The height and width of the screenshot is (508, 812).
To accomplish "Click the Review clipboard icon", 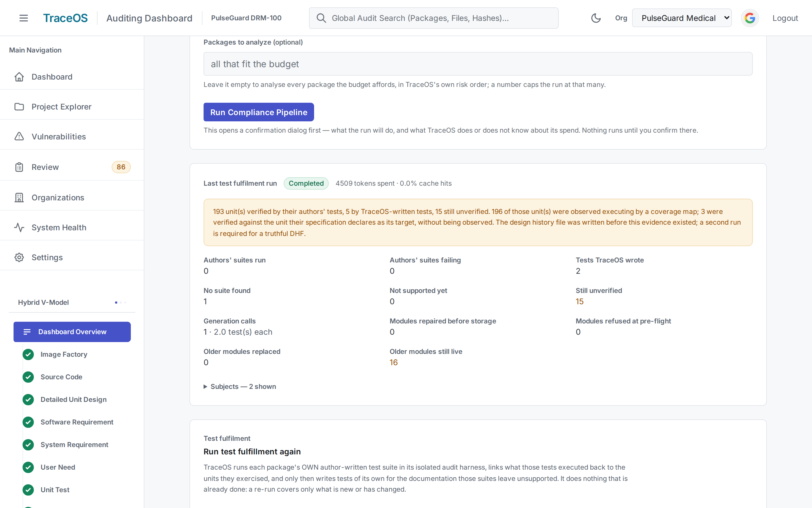I will click(19, 167).
